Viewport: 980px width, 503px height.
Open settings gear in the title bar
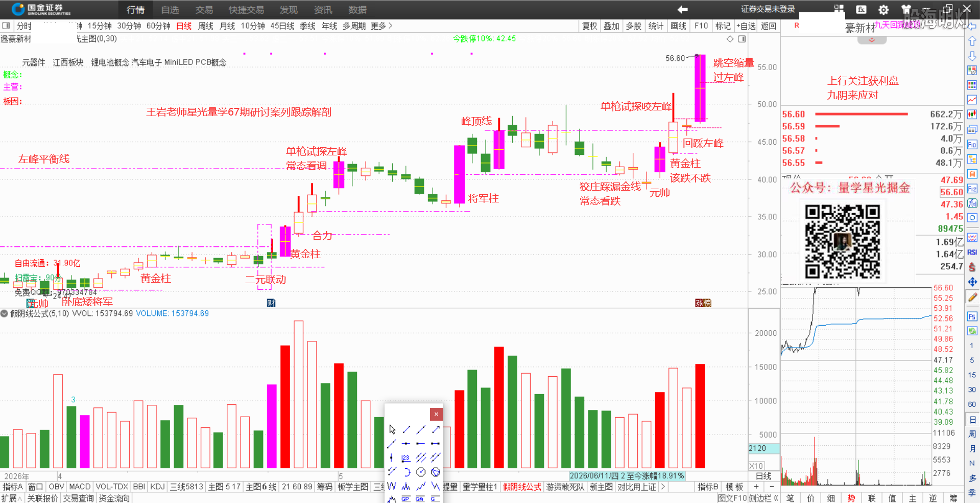[x=883, y=9]
